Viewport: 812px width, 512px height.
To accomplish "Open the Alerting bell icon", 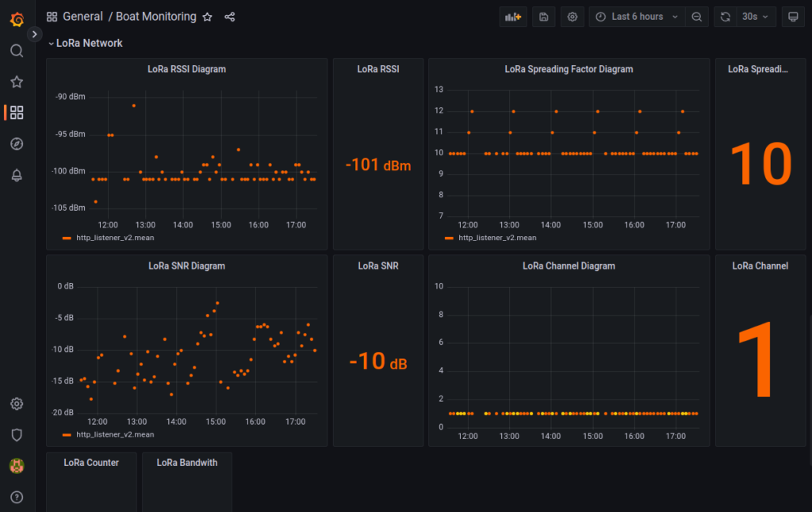I will (x=16, y=175).
